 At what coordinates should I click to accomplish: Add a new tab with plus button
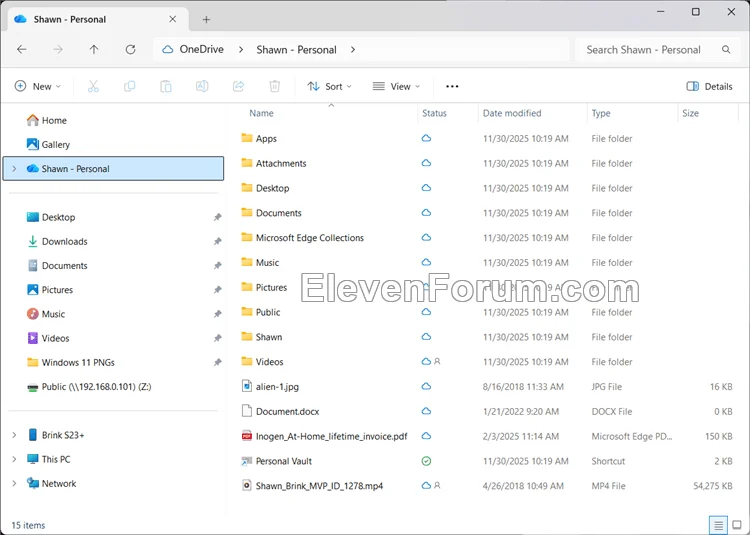[206, 20]
